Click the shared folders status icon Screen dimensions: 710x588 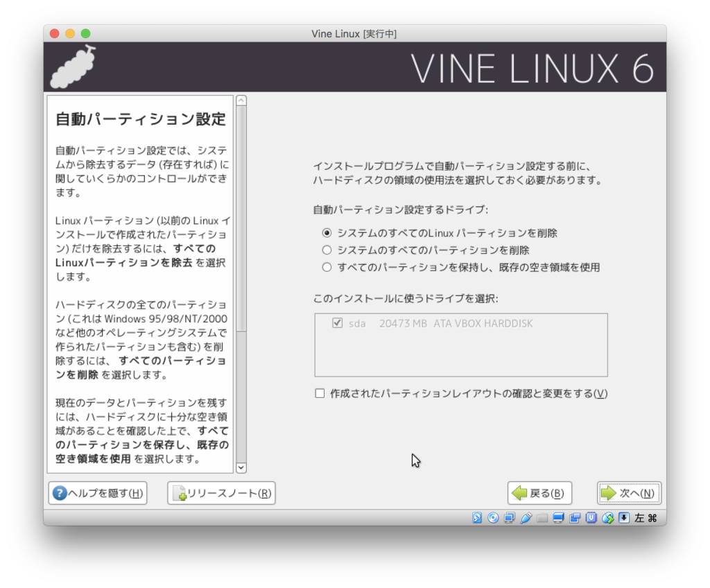pos(542,518)
